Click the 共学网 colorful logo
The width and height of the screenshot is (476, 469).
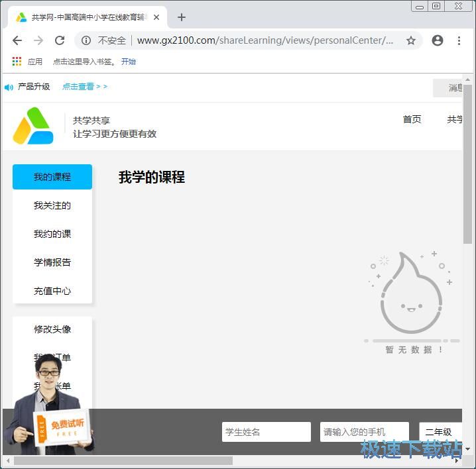coord(33,126)
